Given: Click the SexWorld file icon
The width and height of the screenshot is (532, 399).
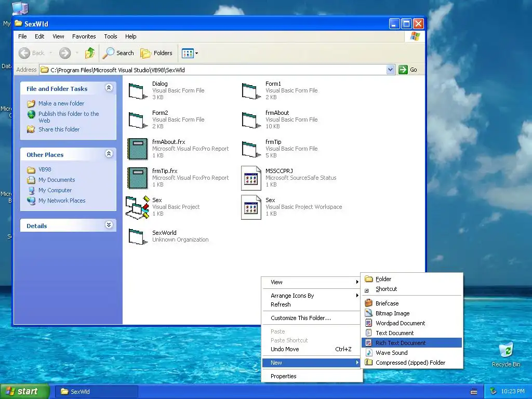Looking at the screenshot, I should click(138, 236).
